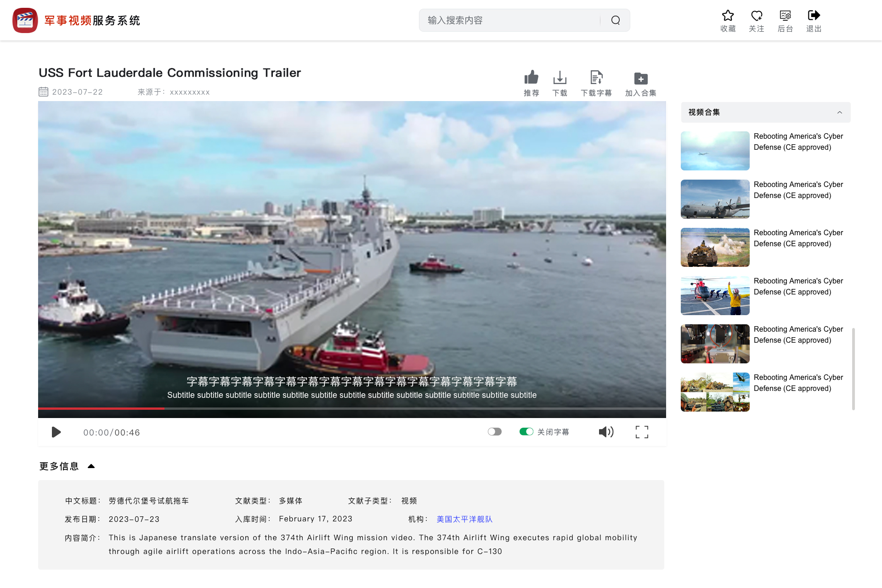Viewport: 882px width, 588px height.
Task: Enter fullscreen video mode
Action: [642, 432]
